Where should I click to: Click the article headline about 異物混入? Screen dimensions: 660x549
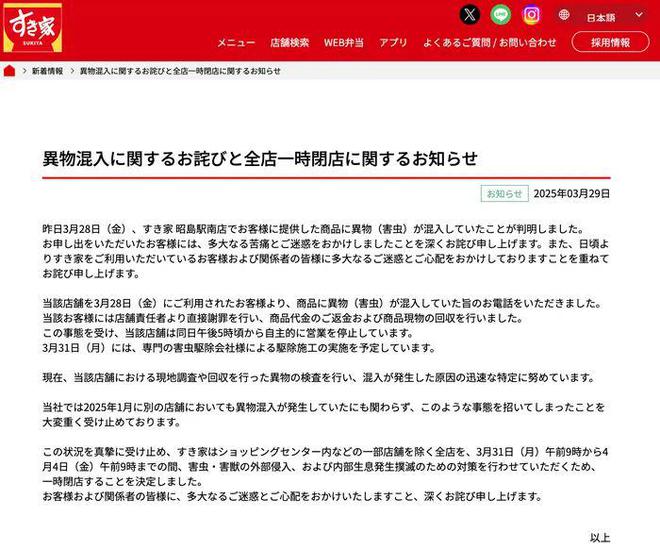point(260,158)
